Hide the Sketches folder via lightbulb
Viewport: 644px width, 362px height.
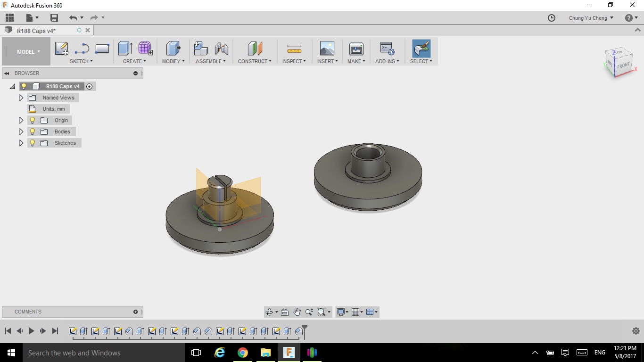(x=33, y=143)
